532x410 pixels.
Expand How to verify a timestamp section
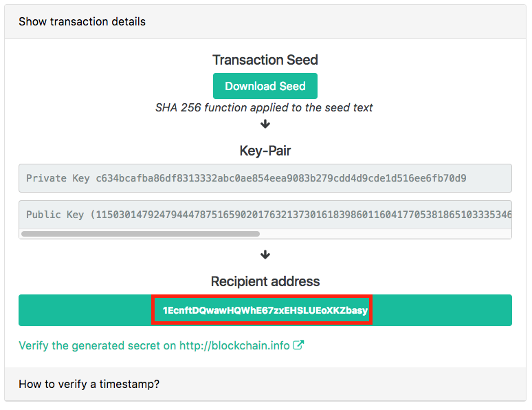click(89, 384)
